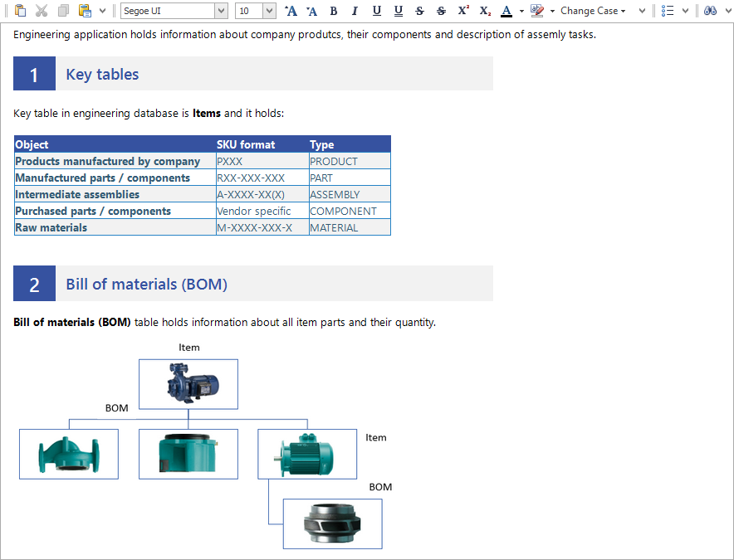This screenshot has height=560, width=734.
Task: Toggle Strikethrough formatting
Action: coord(419,11)
